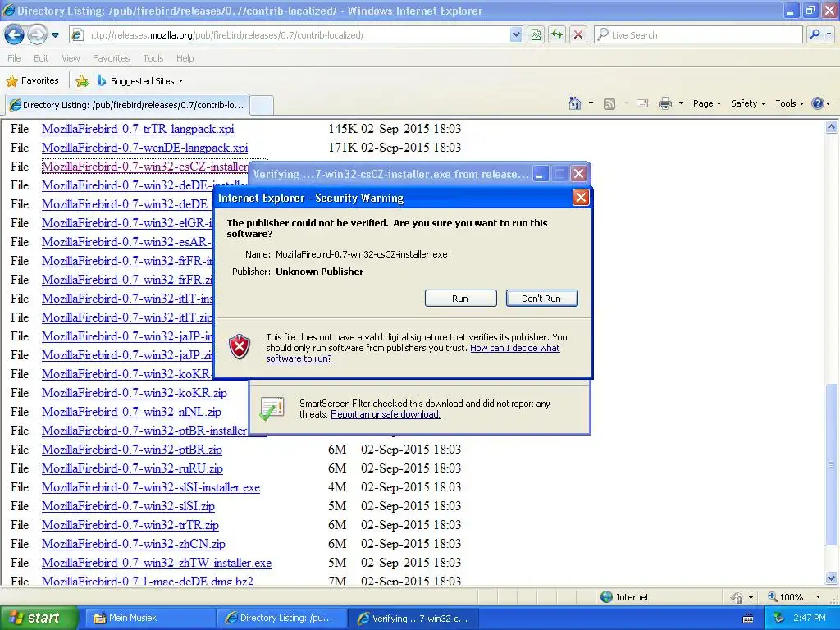Open the Page command bar menu
This screenshot has height=630, width=840.
point(706,103)
